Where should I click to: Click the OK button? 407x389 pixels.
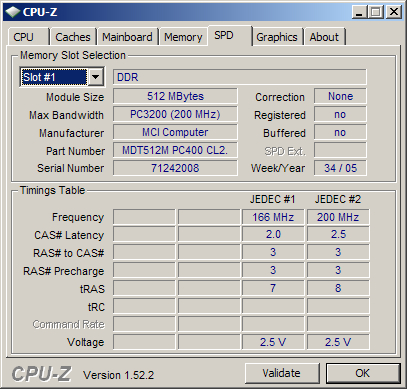[363, 373]
